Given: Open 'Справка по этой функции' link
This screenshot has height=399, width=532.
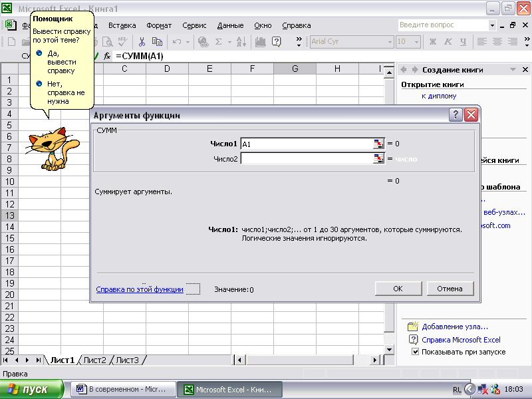Looking at the screenshot, I should [x=140, y=289].
